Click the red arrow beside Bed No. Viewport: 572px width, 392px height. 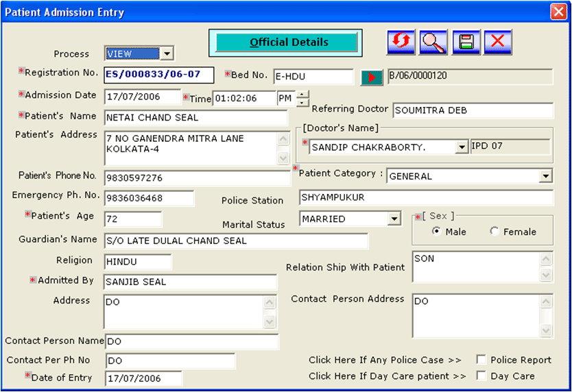click(x=371, y=77)
